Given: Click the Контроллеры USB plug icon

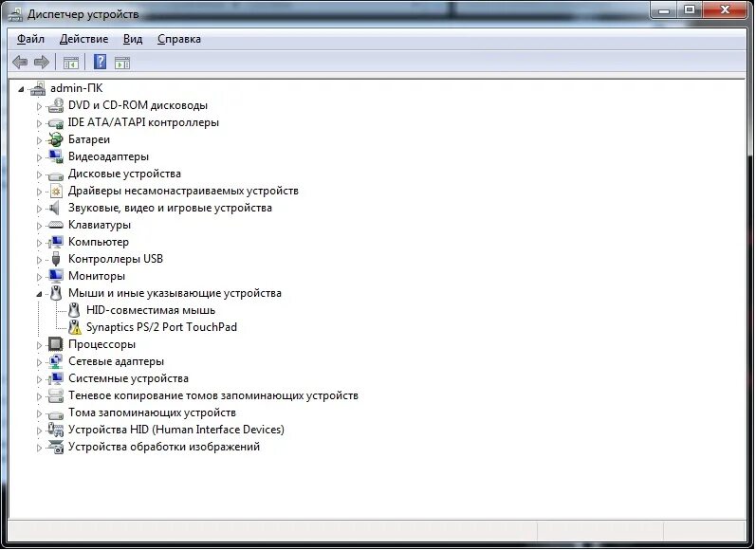Looking at the screenshot, I should point(56,259).
